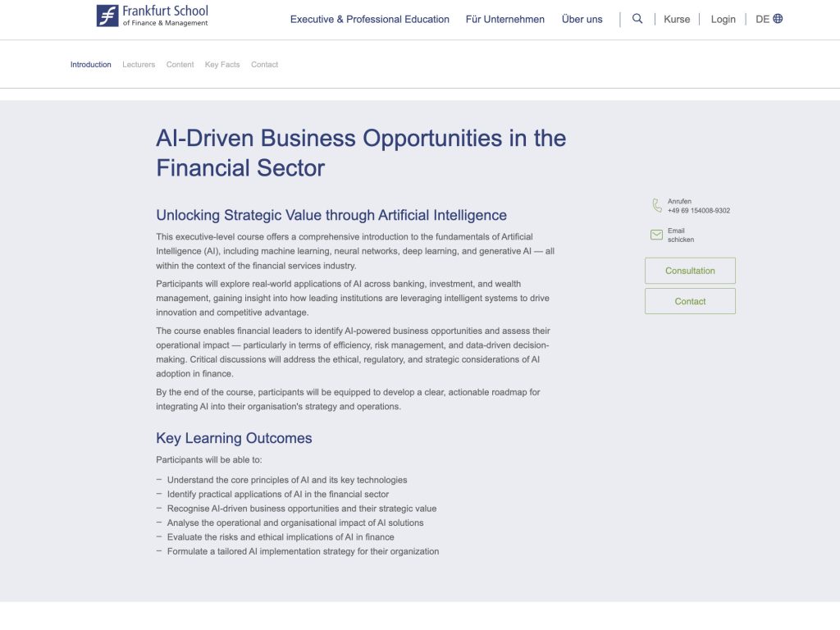
Task: Go to the Contact section tab
Action: 264,64
